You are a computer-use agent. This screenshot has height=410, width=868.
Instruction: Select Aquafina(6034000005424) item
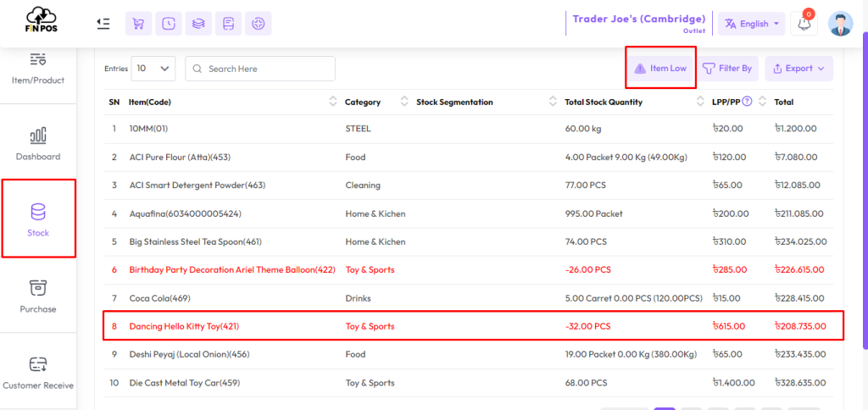(x=185, y=213)
